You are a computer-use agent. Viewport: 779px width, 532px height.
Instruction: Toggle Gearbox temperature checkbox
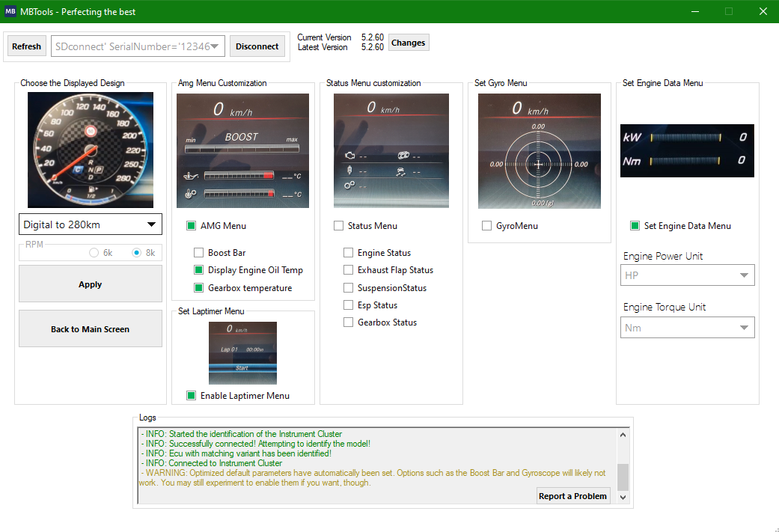click(x=199, y=288)
